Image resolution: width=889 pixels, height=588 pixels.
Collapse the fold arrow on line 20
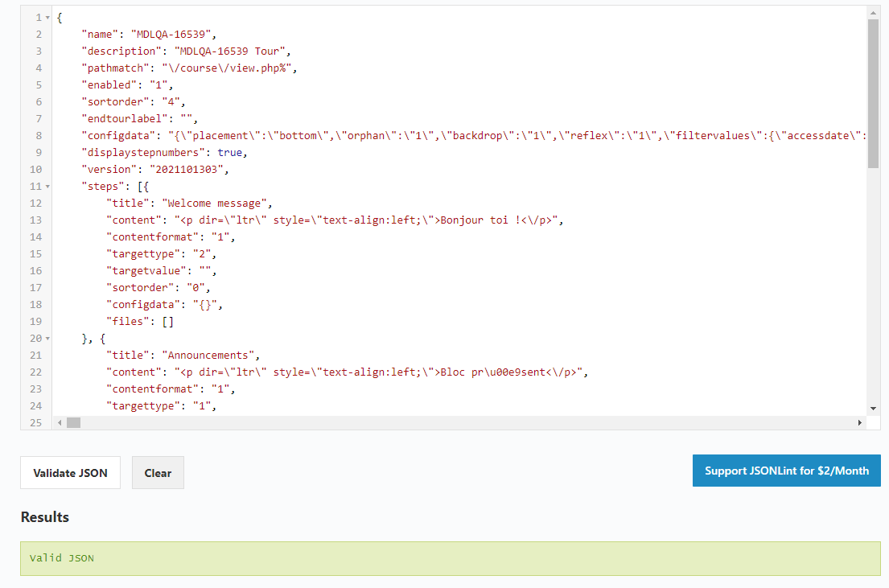coord(47,339)
